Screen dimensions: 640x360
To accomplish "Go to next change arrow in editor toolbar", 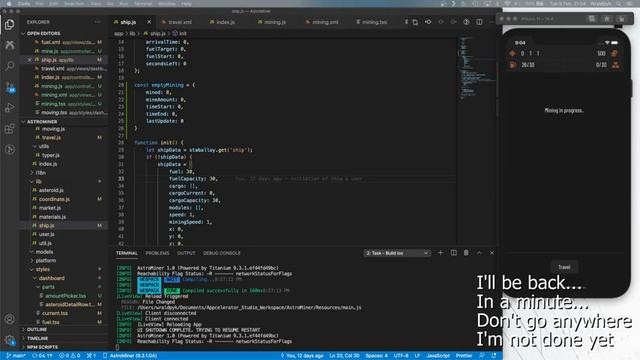I will click(453, 22).
